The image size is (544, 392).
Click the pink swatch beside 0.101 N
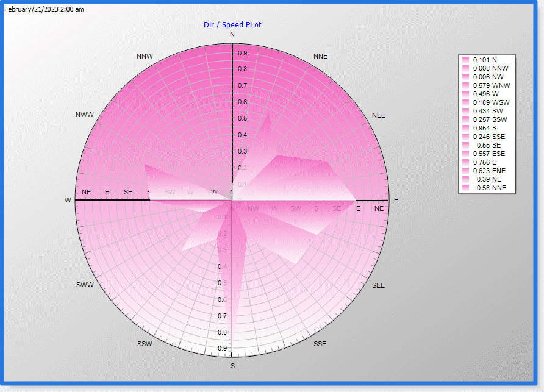point(465,60)
